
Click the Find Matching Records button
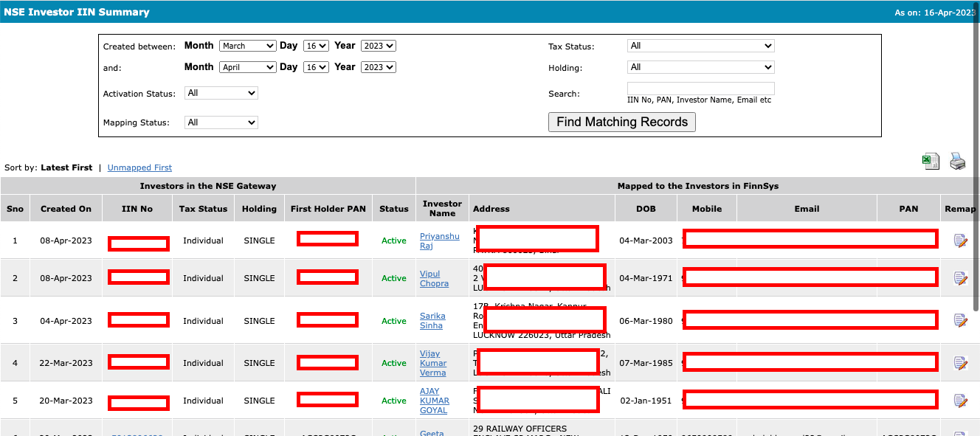pos(622,122)
